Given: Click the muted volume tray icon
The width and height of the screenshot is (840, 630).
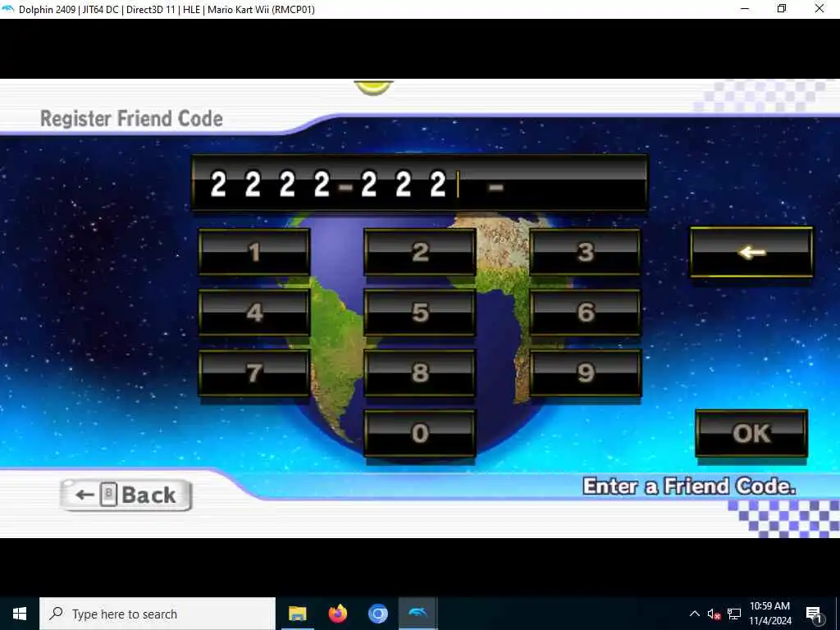Looking at the screenshot, I should (714, 614).
